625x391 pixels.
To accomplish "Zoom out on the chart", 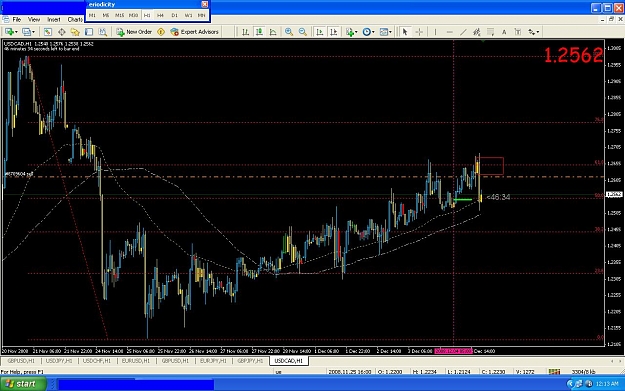I will pos(303,32).
